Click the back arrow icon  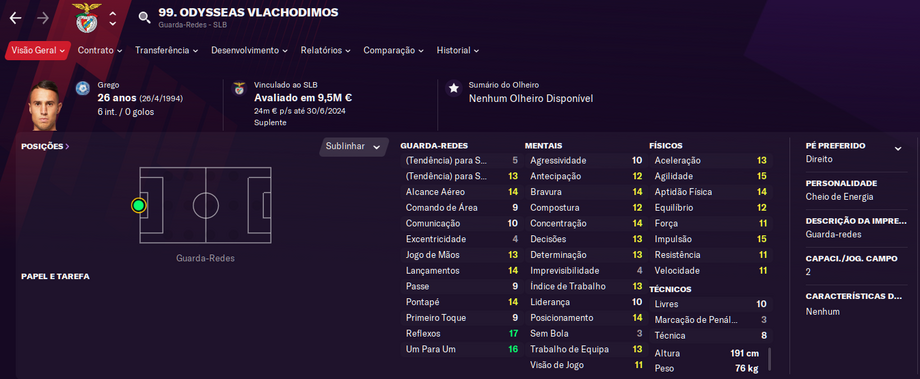coord(15,18)
